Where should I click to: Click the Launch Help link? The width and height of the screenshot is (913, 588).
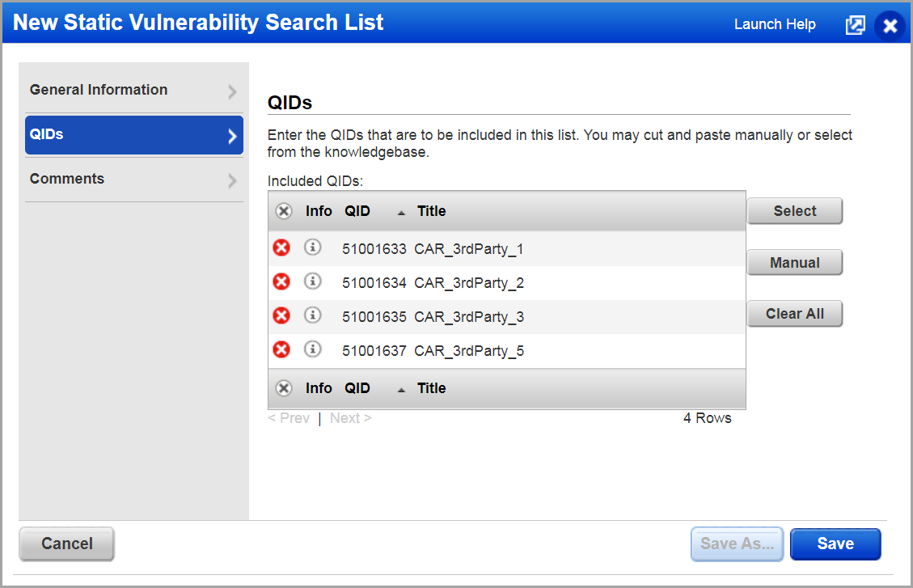click(775, 24)
